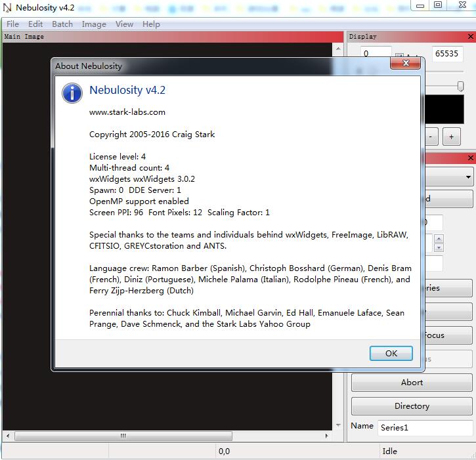Open the Image menu
This screenshot has width=476, height=460.
point(94,24)
